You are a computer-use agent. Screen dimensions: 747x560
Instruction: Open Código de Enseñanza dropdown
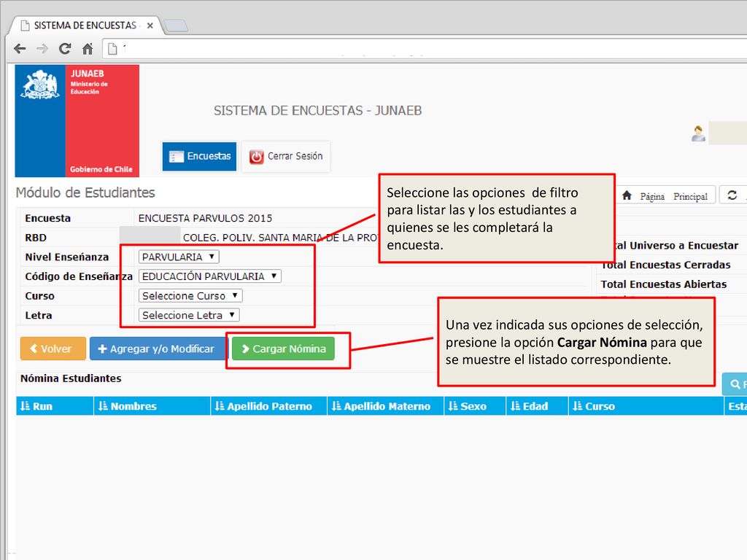(209, 276)
